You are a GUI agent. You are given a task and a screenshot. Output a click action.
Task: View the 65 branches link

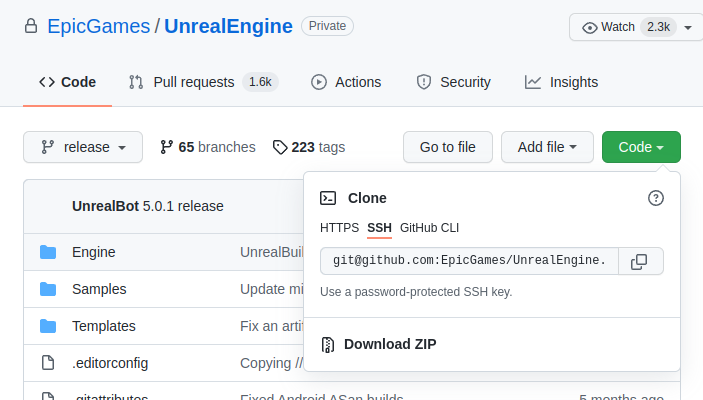(208, 147)
